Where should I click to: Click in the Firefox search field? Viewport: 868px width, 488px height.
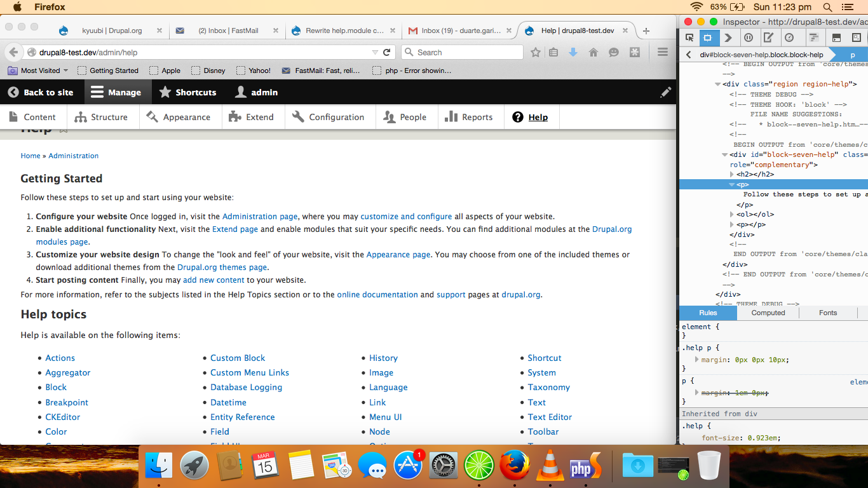pyautogui.click(x=462, y=52)
